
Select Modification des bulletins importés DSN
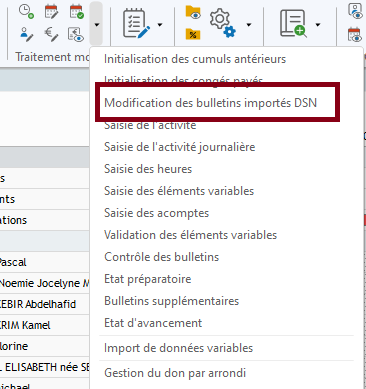pos(211,103)
